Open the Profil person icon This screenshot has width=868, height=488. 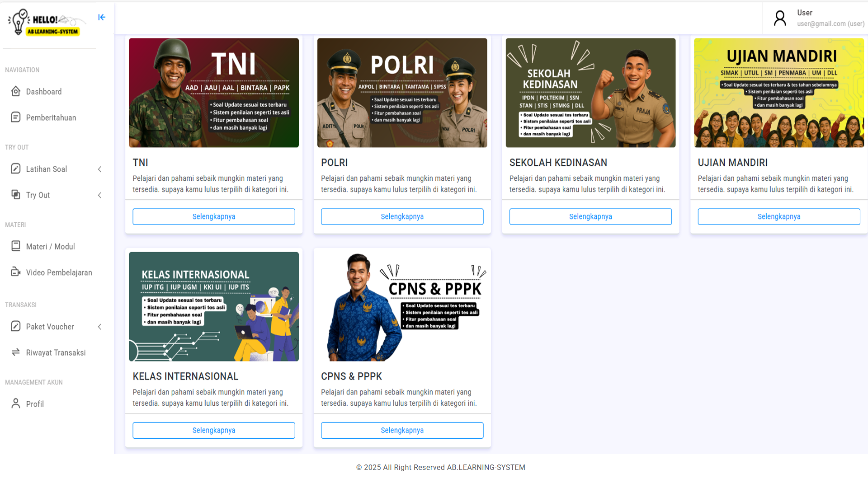pyautogui.click(x=16, y=404)
